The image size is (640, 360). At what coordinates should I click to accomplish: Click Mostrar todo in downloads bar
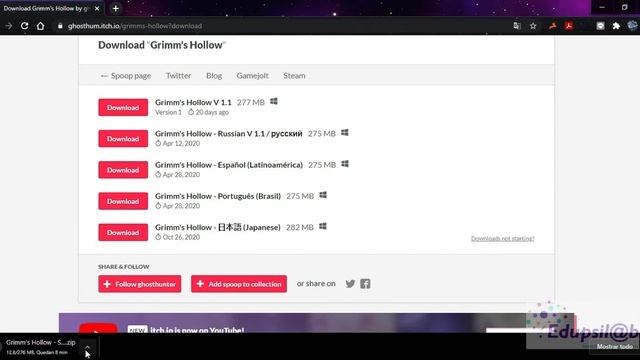tap(614, 347)
